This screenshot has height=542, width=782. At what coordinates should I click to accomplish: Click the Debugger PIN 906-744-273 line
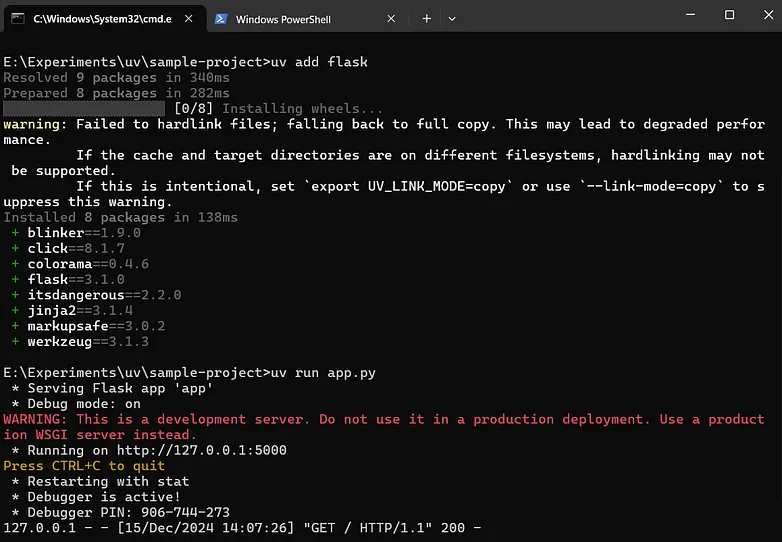click(x=121, y=513)
